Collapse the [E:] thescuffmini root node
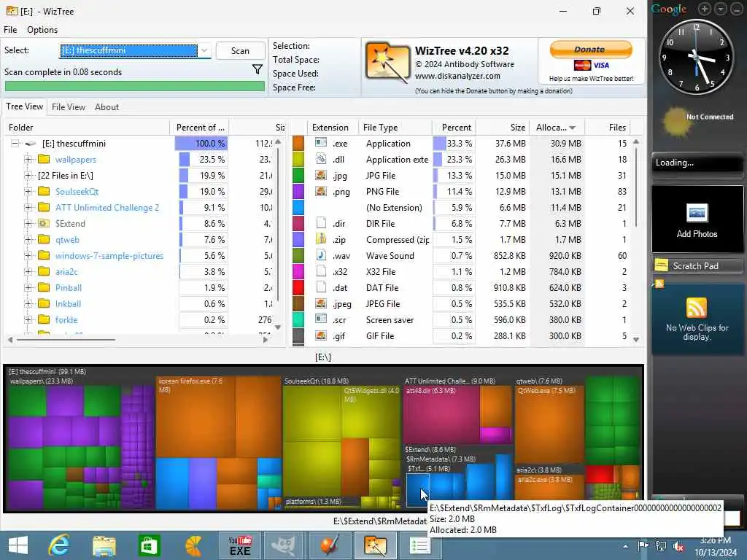Viewport: 747px width, 560px height. [15, 143]
